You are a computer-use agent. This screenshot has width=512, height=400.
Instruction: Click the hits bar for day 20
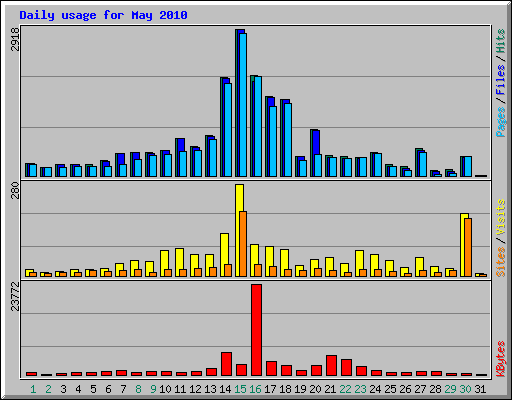click(x=312, y=153)
